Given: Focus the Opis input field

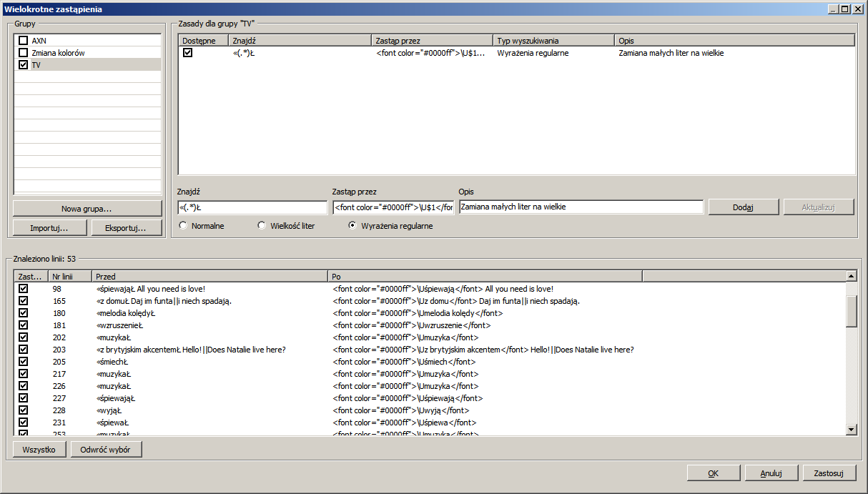Looking at the screenshot, I should pyautogui.click(x=581, y=207).
